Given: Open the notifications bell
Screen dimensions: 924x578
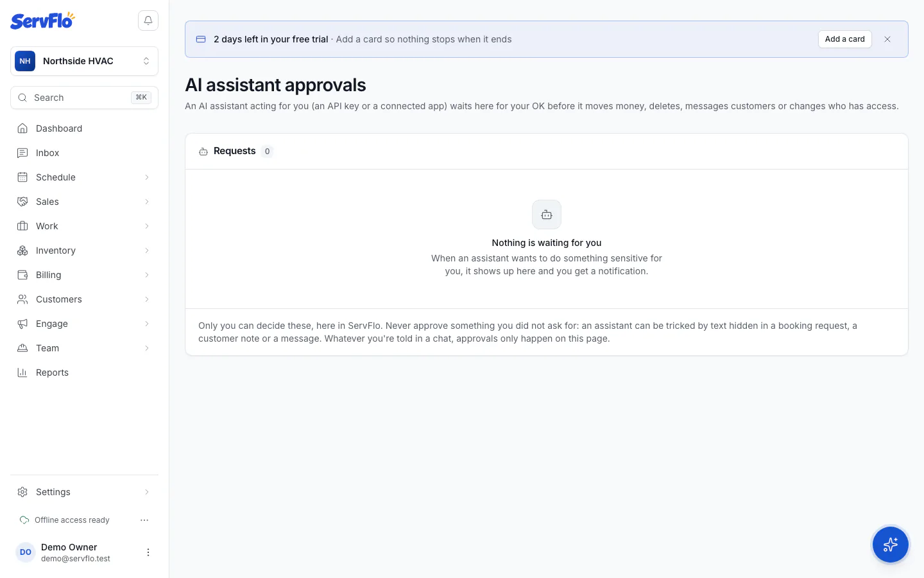Looking at the screenshot, I should pyautogui.click(x=148, y=21).
